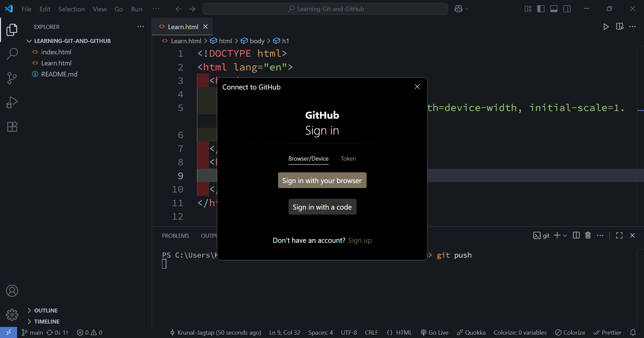This screenshot has height=338, width=644.
Task: Toggle Secondary Side Bar visibility
Action: [567, 9]
